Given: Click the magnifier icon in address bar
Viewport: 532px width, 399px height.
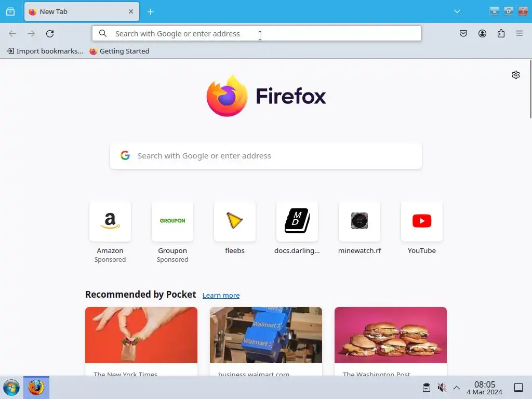Looking at the screenshot, I should pyautogui.click(x=103, y=33).
